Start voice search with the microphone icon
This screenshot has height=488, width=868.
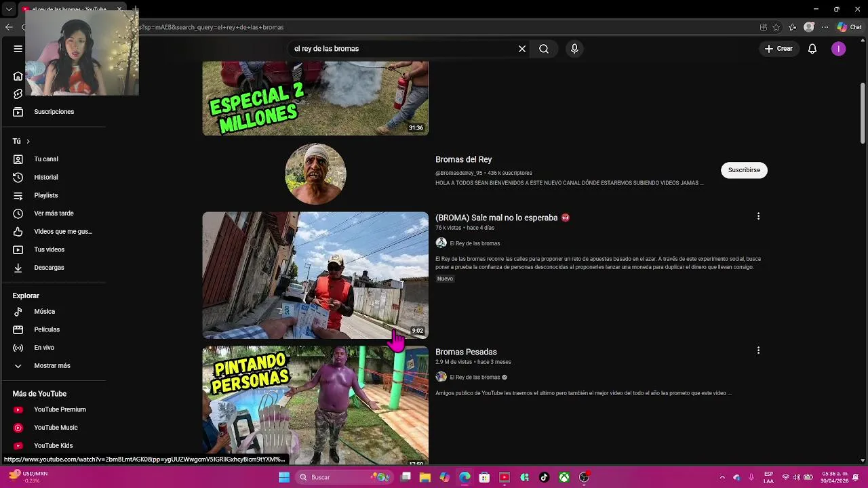click(574, 49)
